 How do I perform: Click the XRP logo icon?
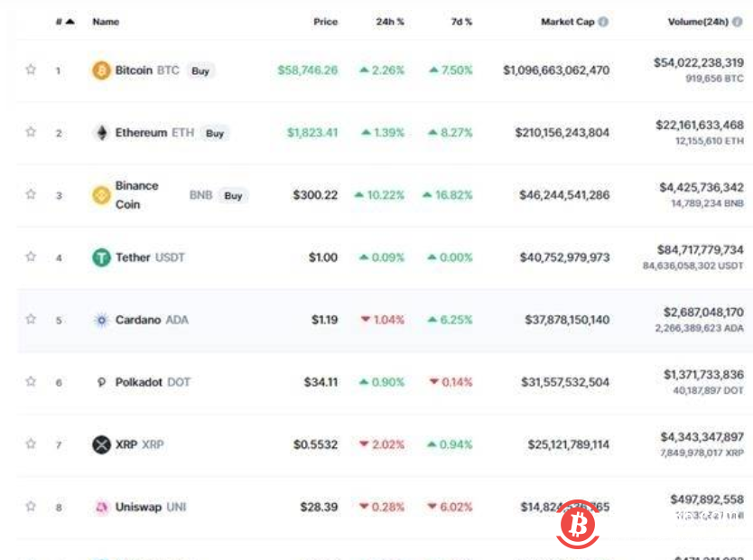(x=102, y=444)
